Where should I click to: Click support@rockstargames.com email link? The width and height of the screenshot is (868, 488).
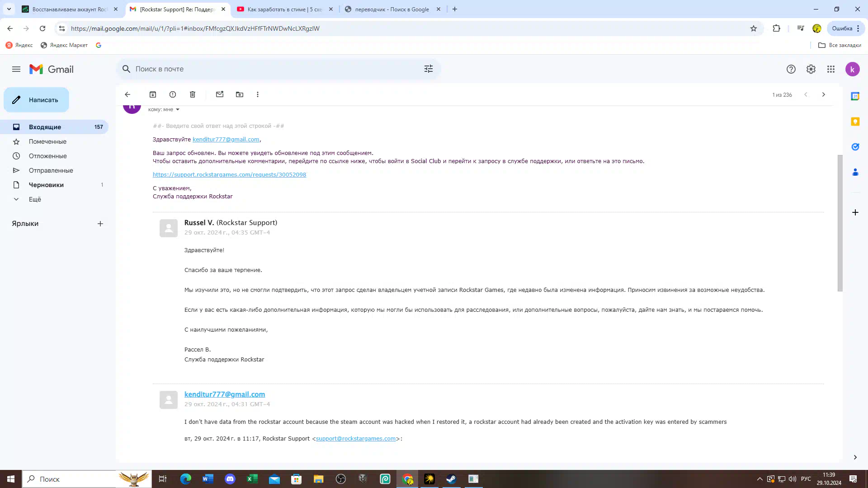[356, 438]
